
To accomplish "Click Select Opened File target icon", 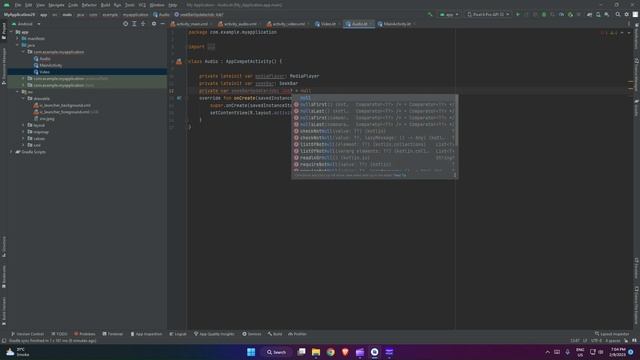I will click(125, 24).
